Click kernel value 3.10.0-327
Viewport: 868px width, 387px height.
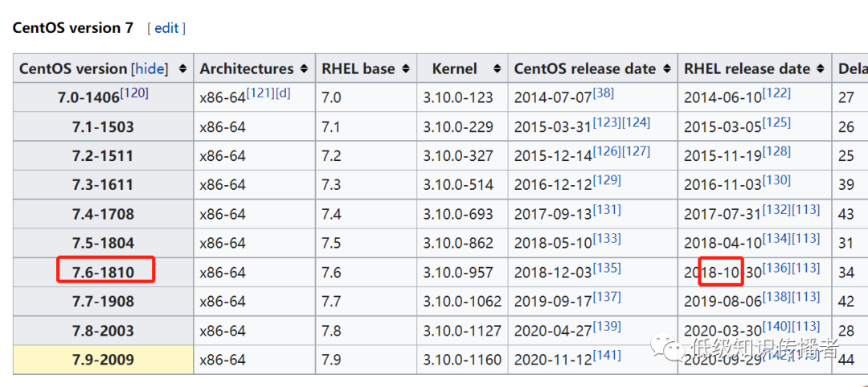tap(458, 156)
